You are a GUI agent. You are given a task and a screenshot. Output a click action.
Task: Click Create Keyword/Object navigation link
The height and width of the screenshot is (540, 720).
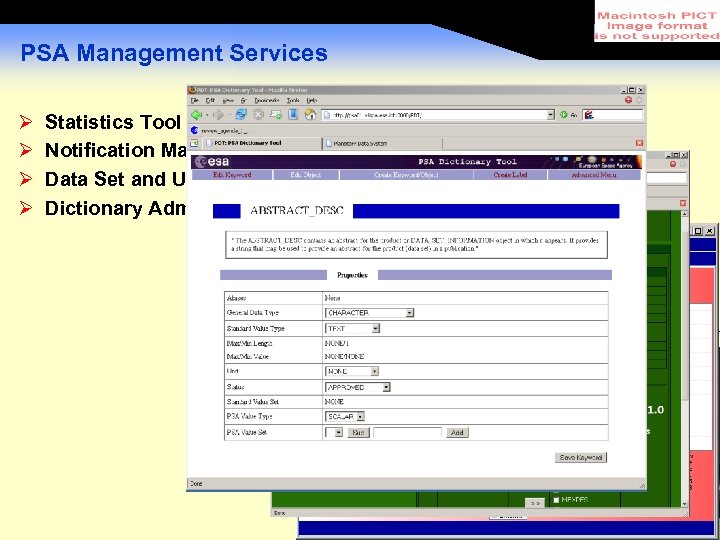(x=406, y=175)
